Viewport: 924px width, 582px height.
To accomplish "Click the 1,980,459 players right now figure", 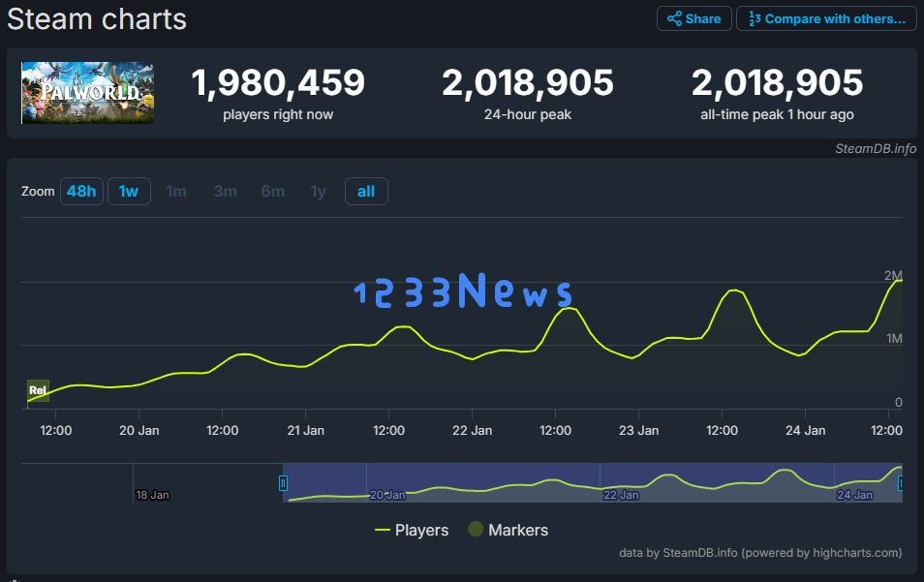I will [x=278, y=82].
